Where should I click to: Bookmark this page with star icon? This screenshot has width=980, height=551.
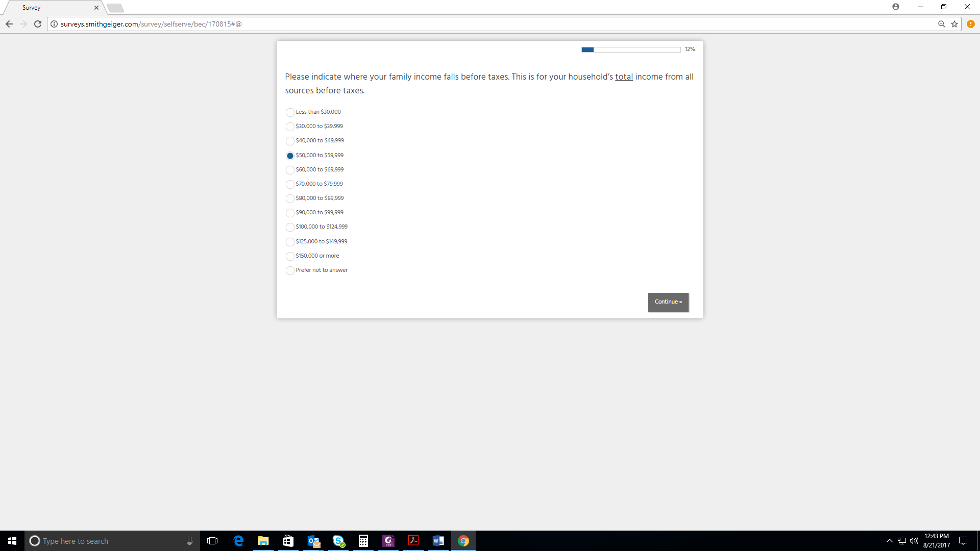(x=954, y=24)
